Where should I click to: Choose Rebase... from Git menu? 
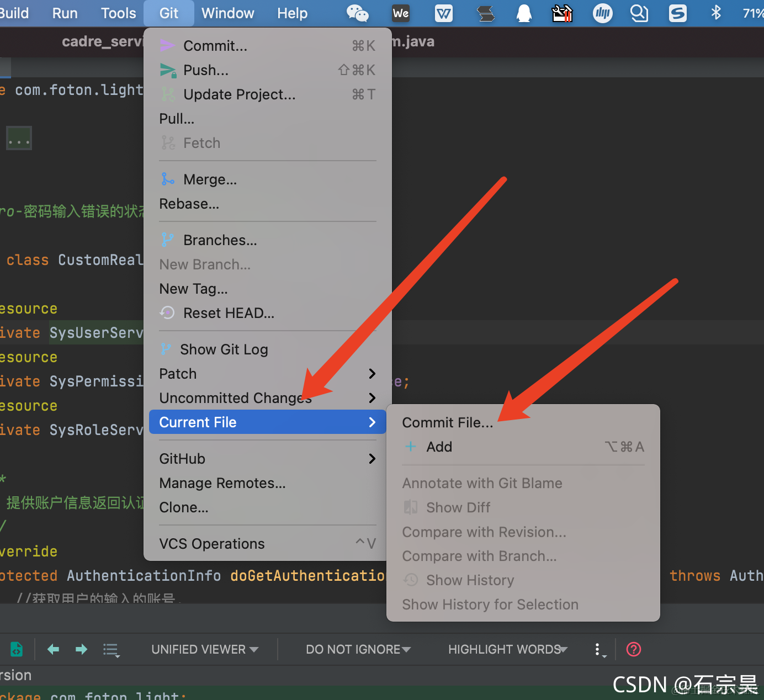268,204
